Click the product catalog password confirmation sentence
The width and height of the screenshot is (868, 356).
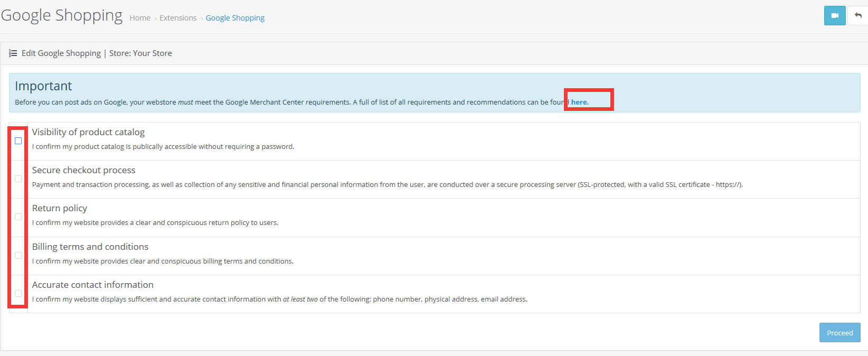[163, 147]
